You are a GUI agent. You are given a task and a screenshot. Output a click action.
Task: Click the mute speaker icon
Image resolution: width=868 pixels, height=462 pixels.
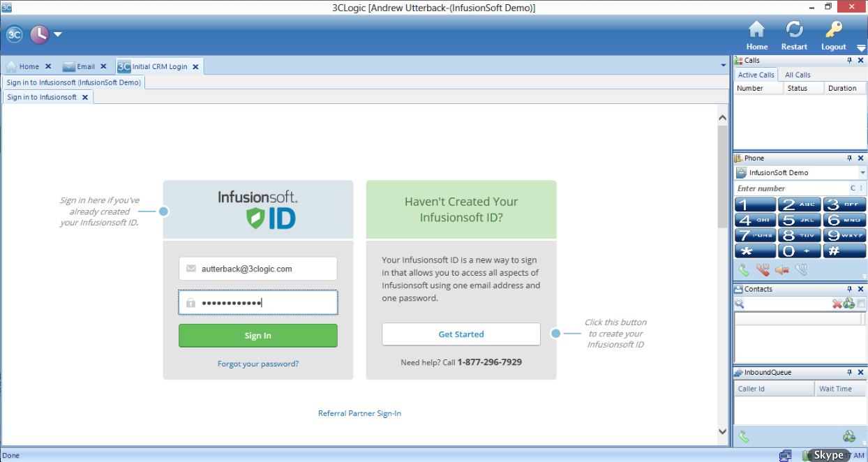tap(782, 270)
